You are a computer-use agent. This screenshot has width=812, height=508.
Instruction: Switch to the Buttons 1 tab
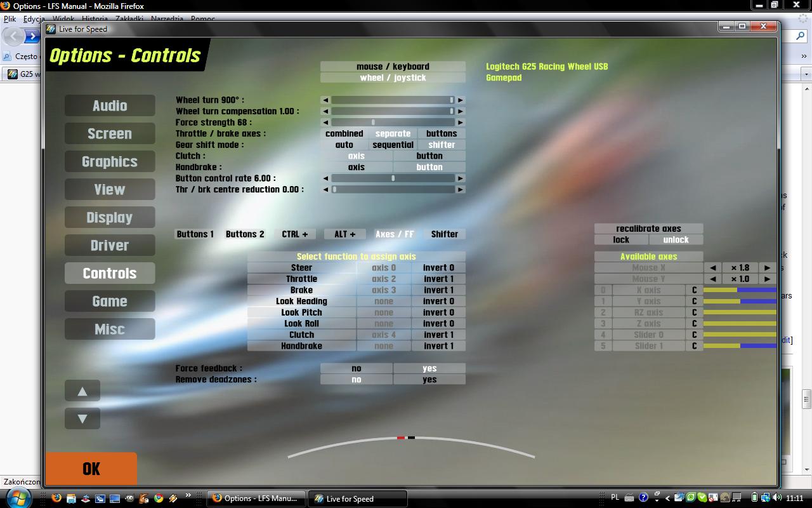point(195,234)
